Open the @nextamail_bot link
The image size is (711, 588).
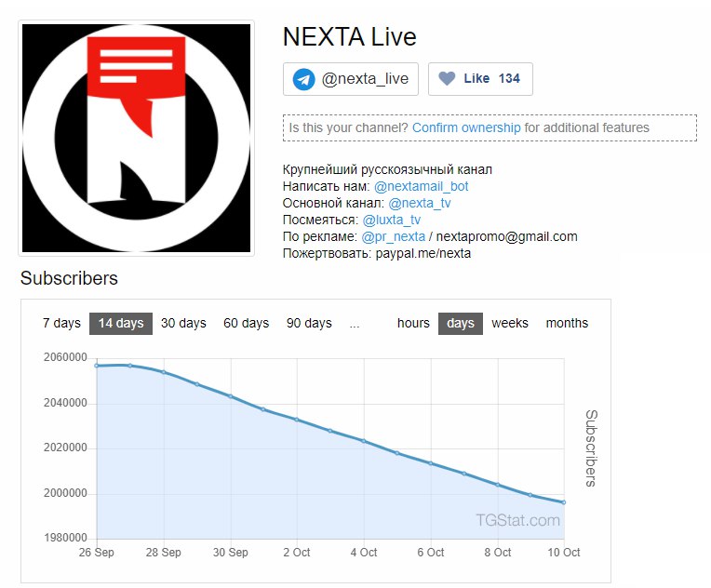coord(421,186)
